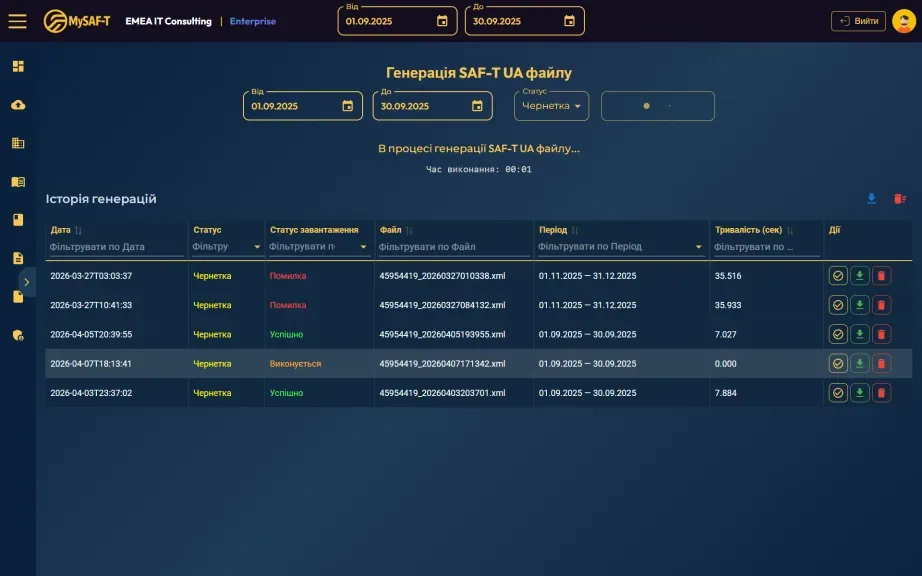Viewport: 922px width, 576px height.
Task: Open calendar picker in header 'Від' date field
Action: coord(442,21)
